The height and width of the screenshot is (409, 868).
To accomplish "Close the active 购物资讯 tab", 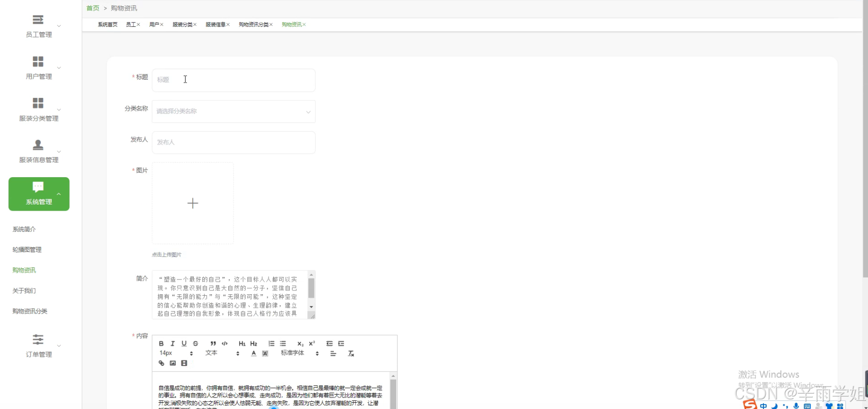I will [x=304, y=24].
